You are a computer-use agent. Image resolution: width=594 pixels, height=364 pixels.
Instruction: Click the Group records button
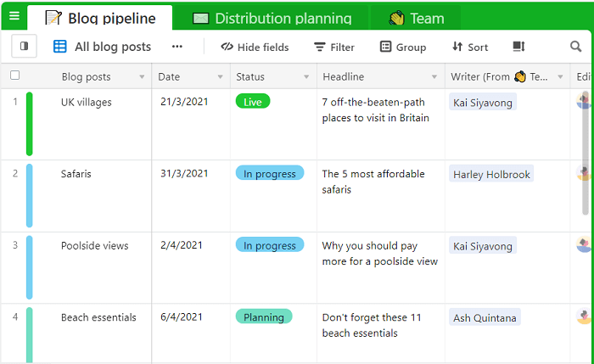coord(403,47)
